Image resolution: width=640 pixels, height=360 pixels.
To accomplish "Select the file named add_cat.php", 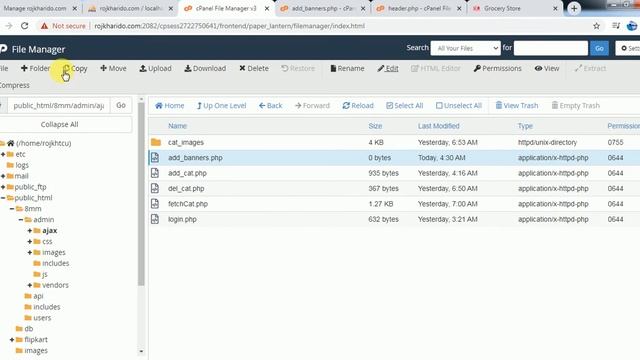I will (x=187, y=173).
